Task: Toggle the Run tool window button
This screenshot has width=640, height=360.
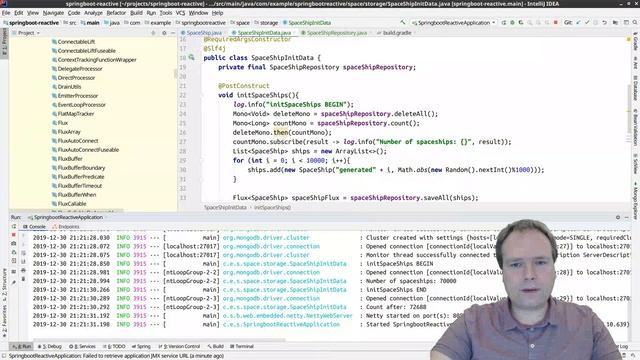Action: [22, 347]
